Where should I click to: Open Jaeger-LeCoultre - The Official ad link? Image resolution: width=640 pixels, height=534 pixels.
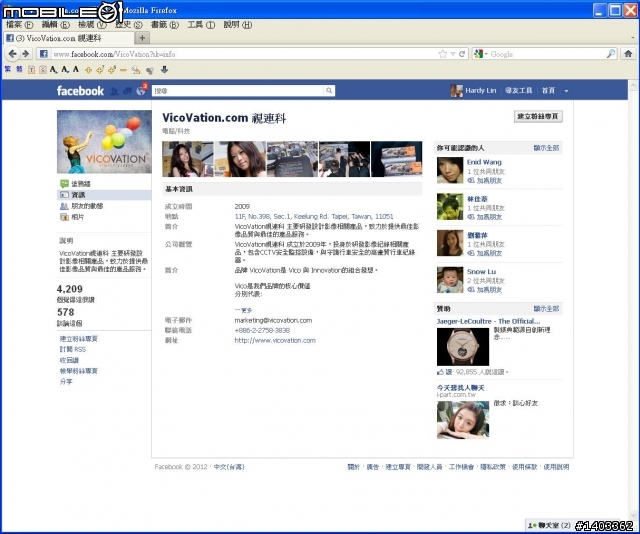pyautogui.click(x=488, y=321)
